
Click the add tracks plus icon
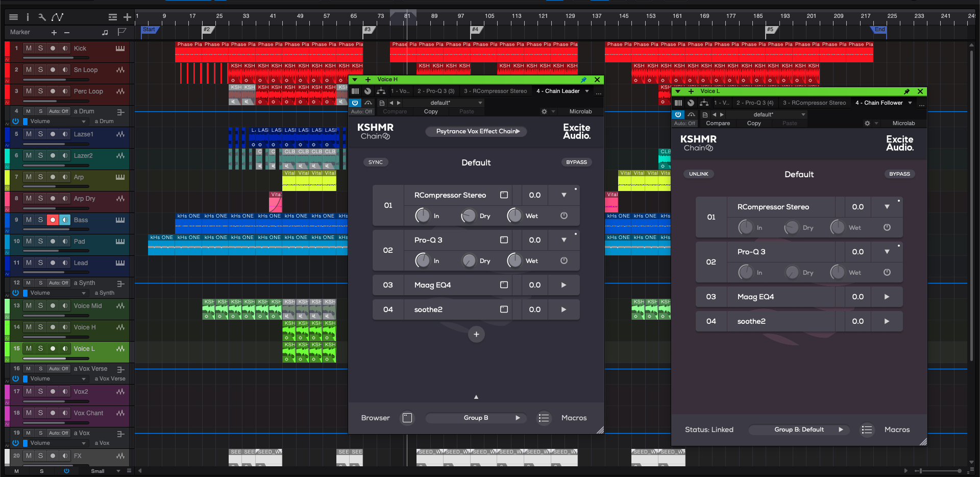click(x=128, y=17)
